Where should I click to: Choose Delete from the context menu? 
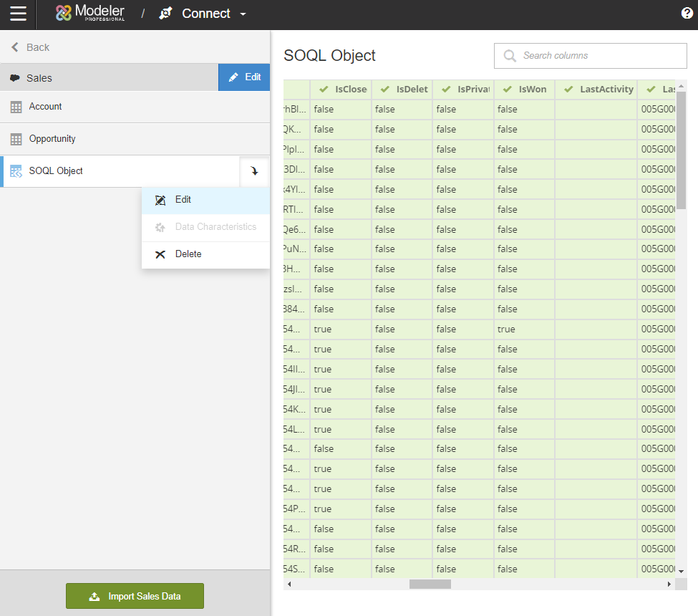pos(188,254)
